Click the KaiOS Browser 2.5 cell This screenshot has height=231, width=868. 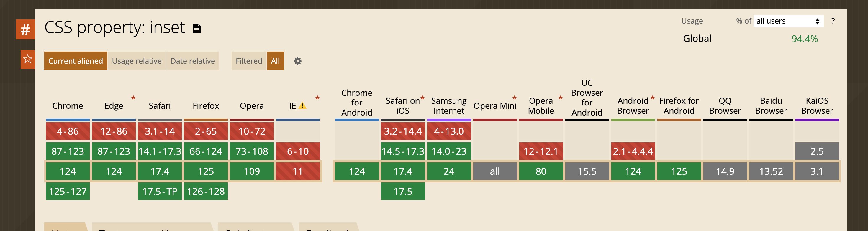817,151
